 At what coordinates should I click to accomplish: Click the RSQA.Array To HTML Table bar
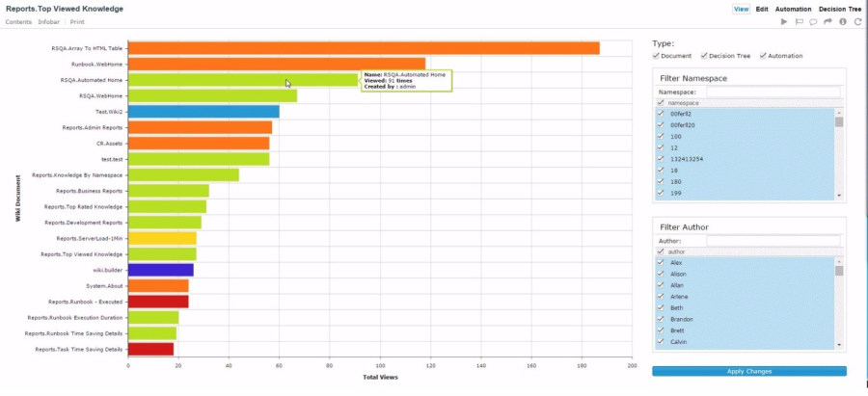click(363, 48)
